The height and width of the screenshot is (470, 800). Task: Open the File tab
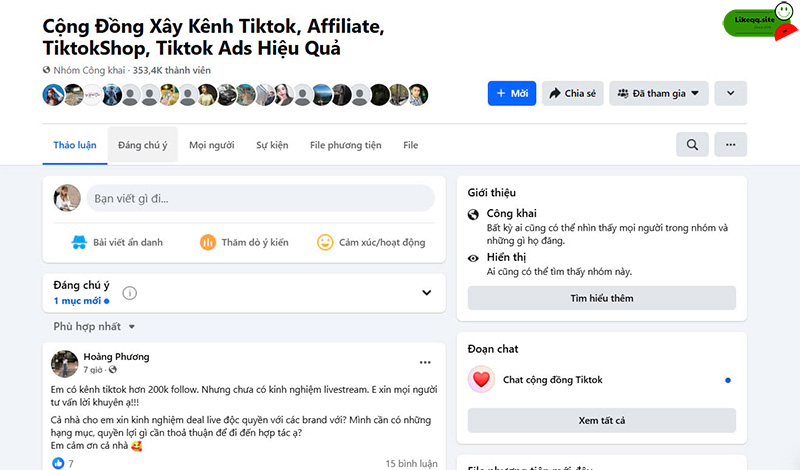pos(410,145)
